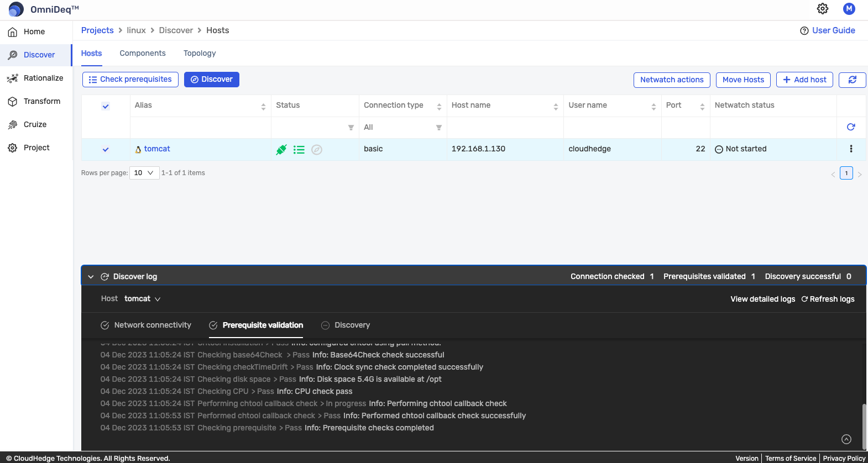Open the user profile avatar M

pos(849,9)
